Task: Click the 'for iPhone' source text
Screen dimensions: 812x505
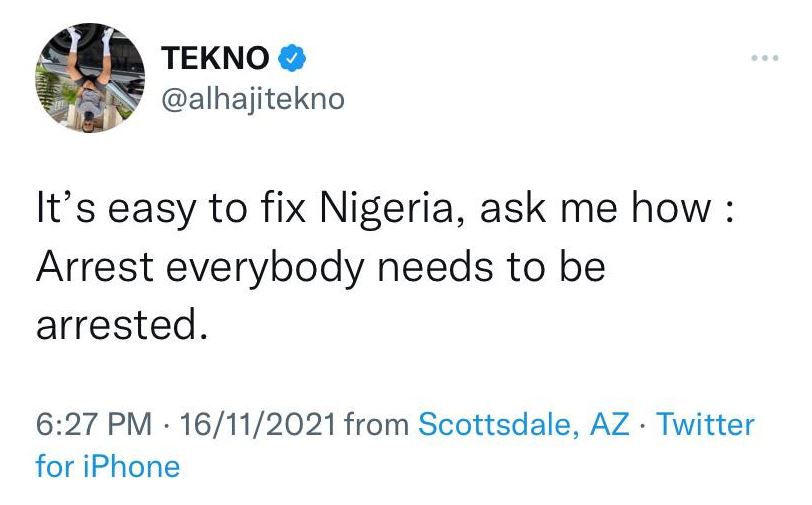Action: (x=108, y=465)
